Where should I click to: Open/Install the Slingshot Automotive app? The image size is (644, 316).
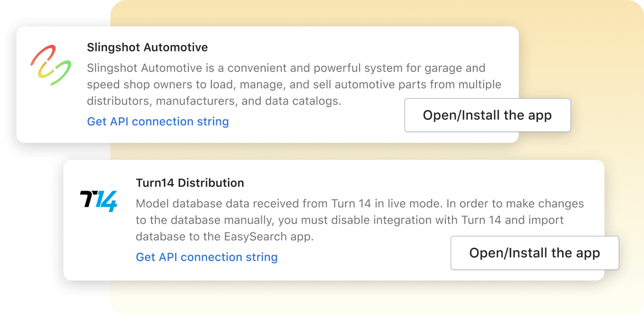[x=487, y=115]
